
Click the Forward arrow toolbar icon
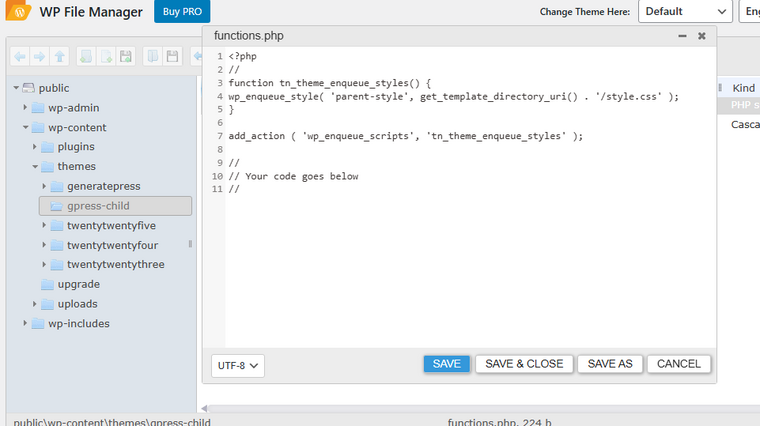(x=39, y=57)
